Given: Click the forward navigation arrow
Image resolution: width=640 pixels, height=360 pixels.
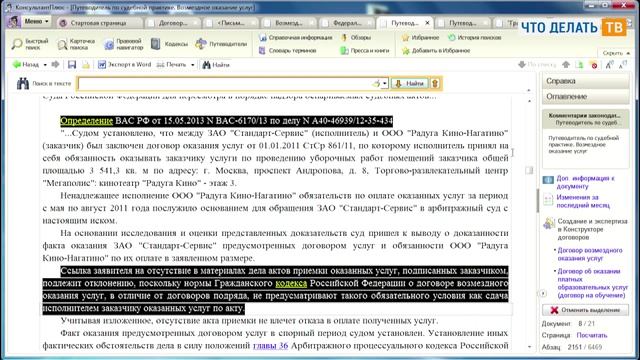Looking at the screenshot, I should 56,64.
